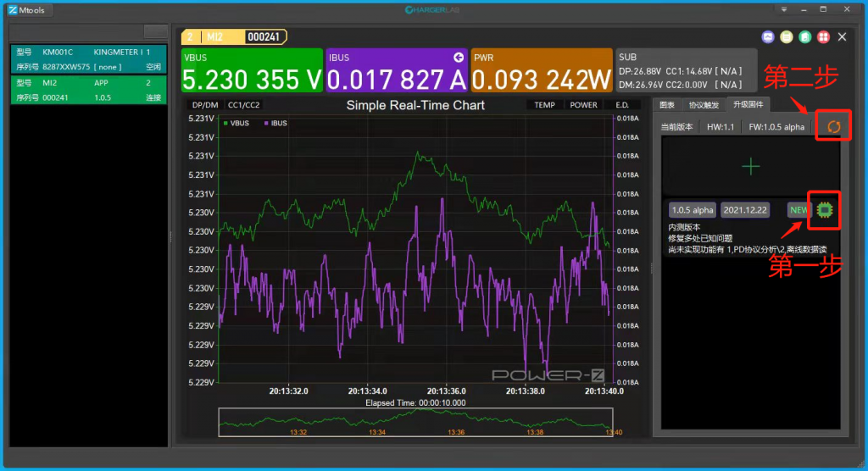Image resolution: width=868 pixels, height=471 pixels.
Task: Click the green chip flash firmware icon
Action: coord(824,209)
